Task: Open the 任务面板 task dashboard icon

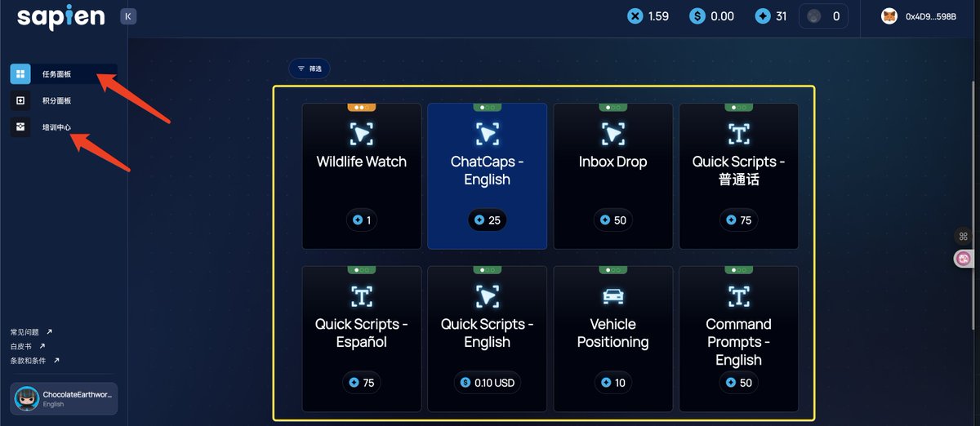Action: click(x=20, y=74)
